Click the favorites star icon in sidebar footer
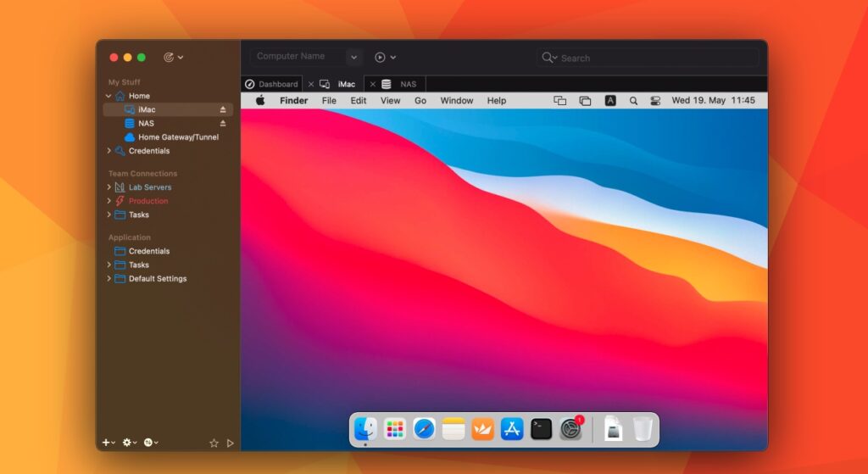Viewport: 868px width, 474px height. (x=214, y=443)
